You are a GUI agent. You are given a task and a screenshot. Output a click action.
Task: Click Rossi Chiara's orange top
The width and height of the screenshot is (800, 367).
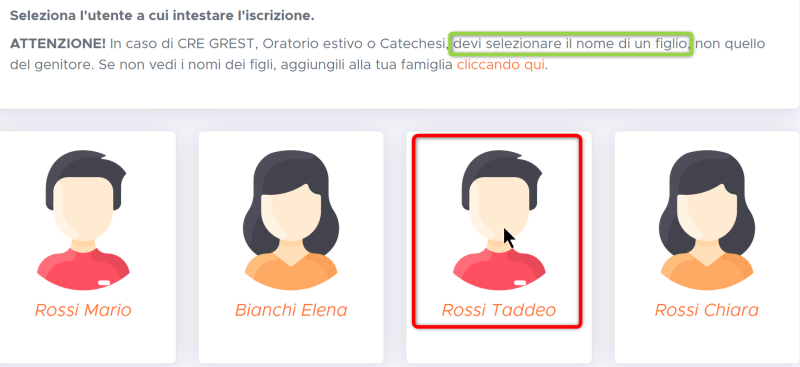point(707,272)
